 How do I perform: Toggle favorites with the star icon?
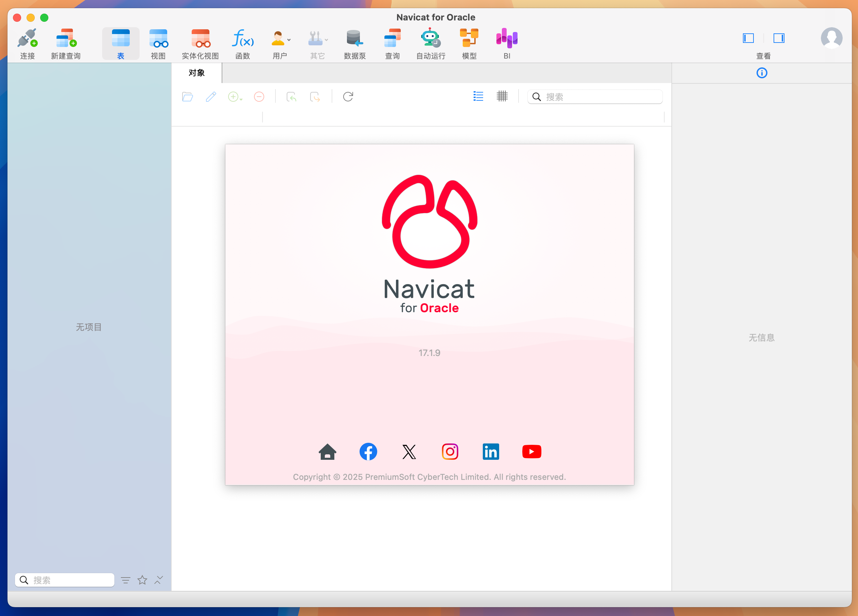pyautogui.click(x=142, y=580)
